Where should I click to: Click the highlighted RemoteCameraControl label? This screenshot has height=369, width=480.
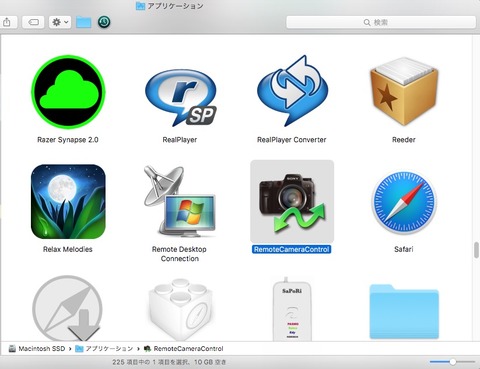pyautogui.click(x=292, y=249)
